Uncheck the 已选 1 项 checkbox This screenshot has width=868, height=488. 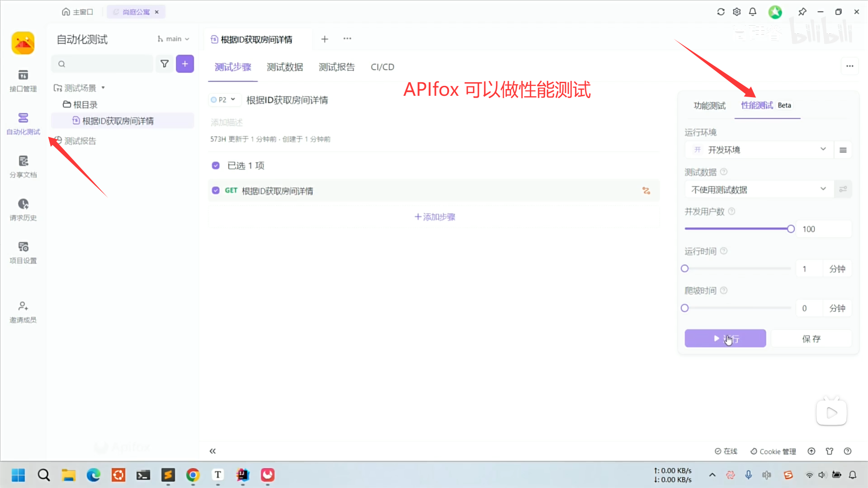[216, 165]
